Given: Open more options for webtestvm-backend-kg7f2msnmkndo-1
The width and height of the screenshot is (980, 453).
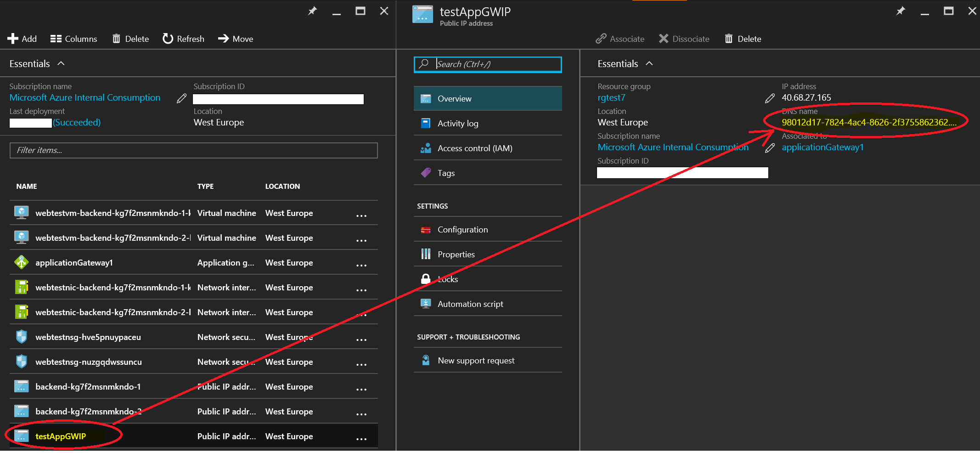Looking at the screenshot, I should 361,215.
